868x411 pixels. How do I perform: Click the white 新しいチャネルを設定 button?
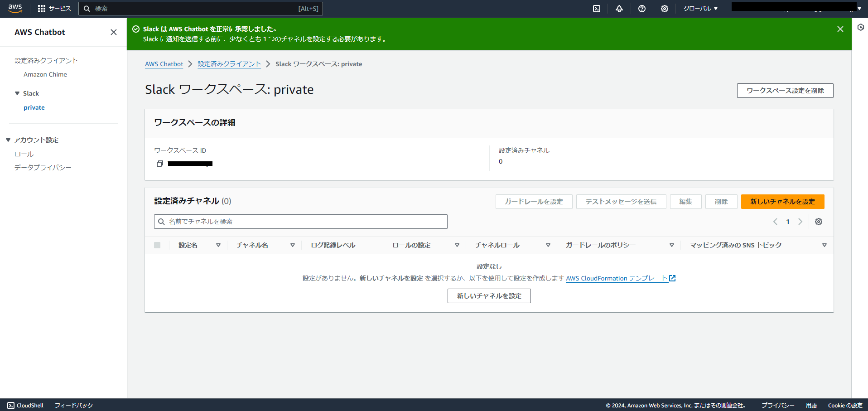click(489, 296)
